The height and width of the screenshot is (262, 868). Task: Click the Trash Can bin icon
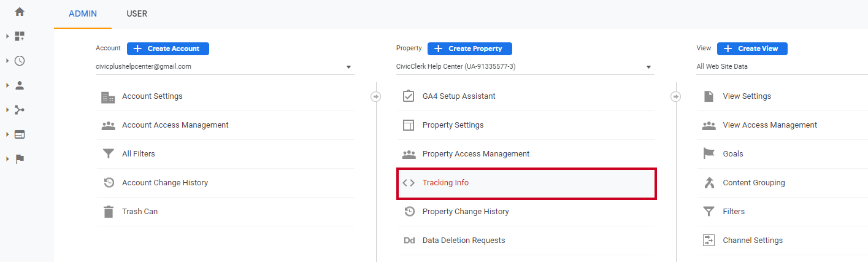point(109,212)
